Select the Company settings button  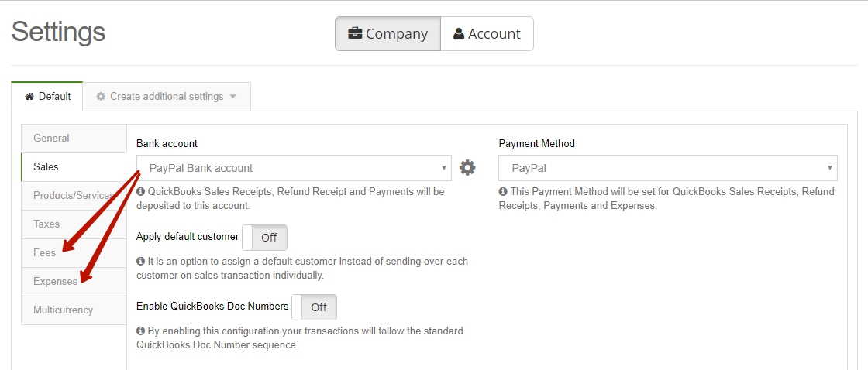click(x=388, y=34)
